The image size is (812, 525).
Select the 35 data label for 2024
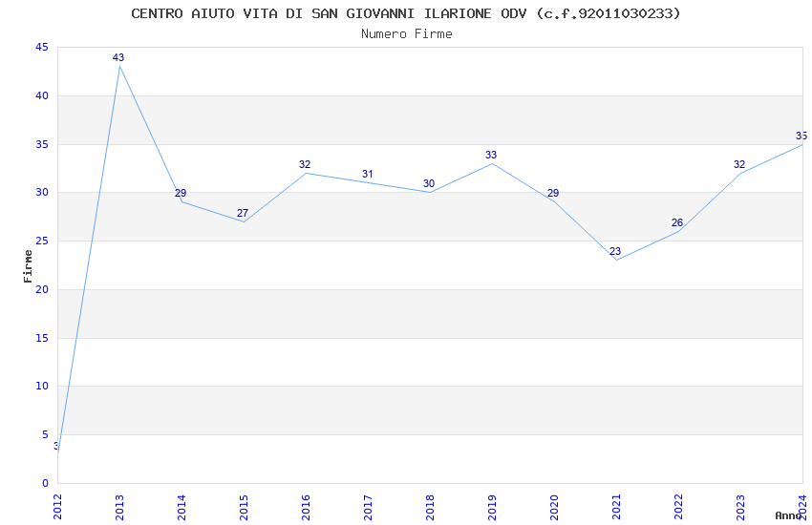[801, 136]
